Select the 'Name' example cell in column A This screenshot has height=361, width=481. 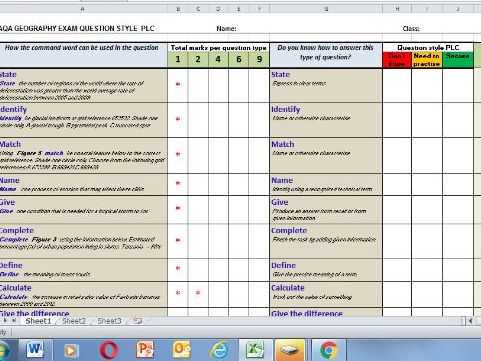[x=83, y=184]
